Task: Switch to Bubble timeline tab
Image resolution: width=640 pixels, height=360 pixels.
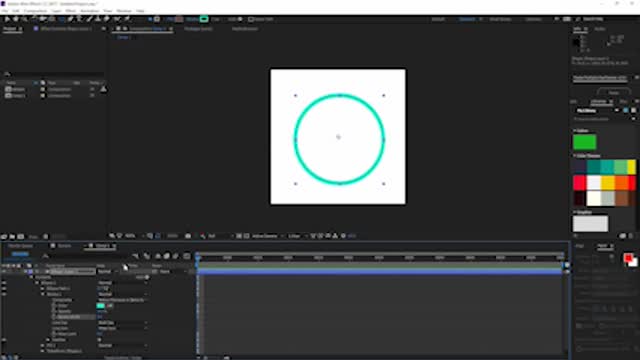Action: pyautogui.click(x=64, y=246)
